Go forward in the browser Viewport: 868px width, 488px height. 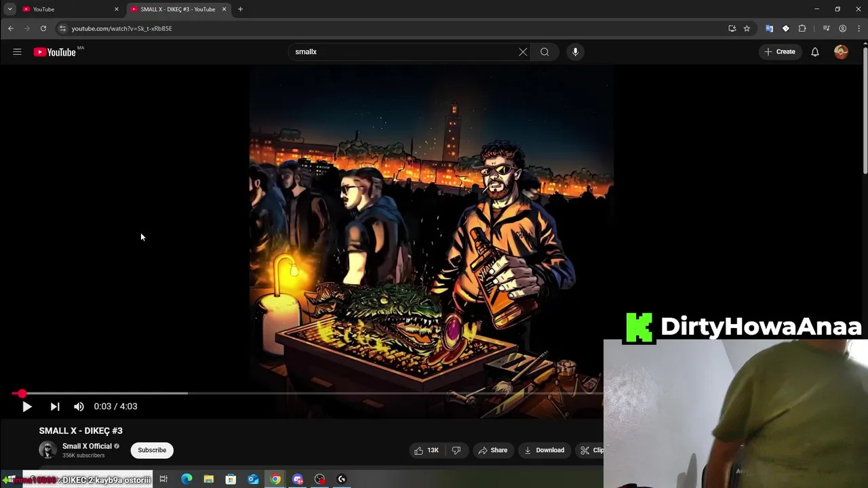pos(27,28)
